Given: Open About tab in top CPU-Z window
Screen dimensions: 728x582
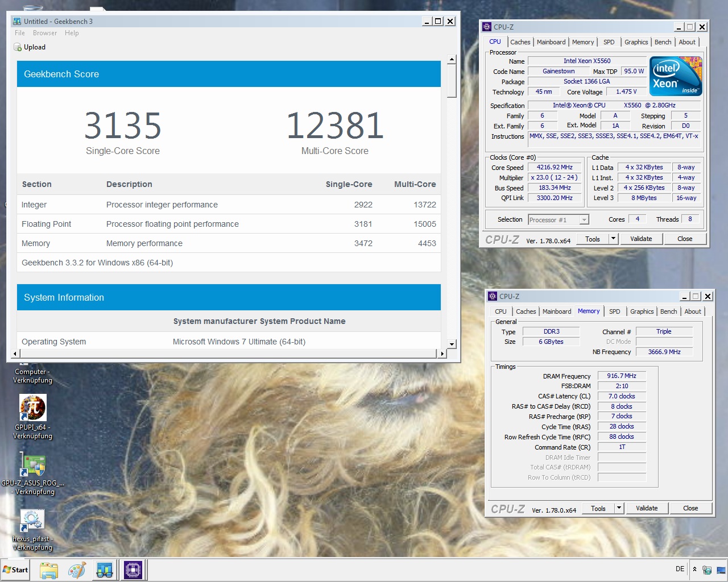Looking at the screenshot, I should tap(687, 42).
